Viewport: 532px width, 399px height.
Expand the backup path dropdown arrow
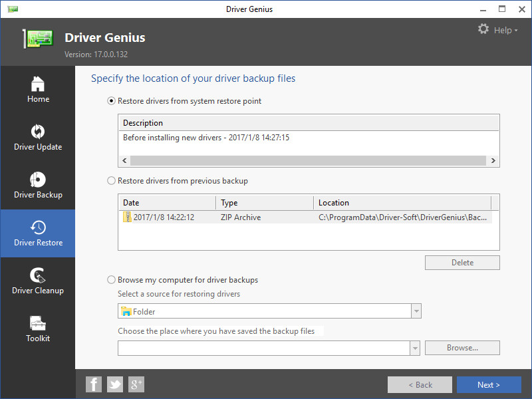[x=414, y=348]
